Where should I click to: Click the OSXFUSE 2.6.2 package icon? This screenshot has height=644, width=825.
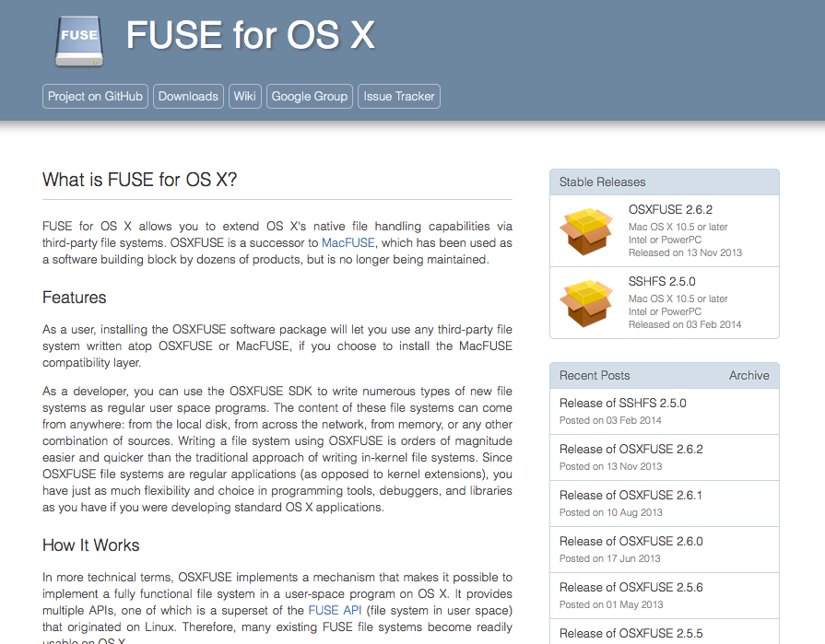(586, 231)
